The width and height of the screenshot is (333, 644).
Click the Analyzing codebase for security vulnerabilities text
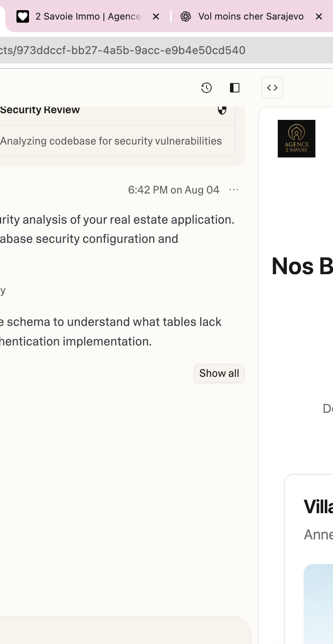point(111,141)
